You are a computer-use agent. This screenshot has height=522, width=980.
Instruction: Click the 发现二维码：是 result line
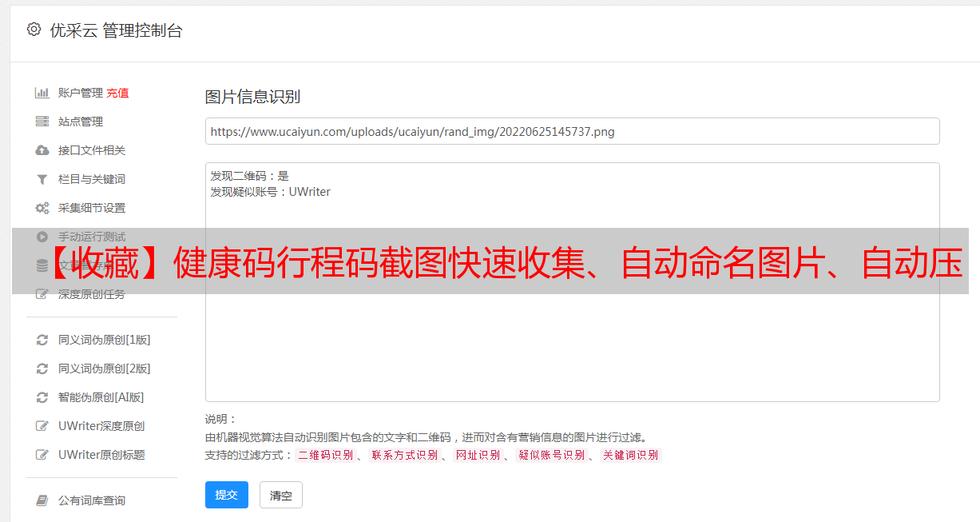tap(250, 176)
